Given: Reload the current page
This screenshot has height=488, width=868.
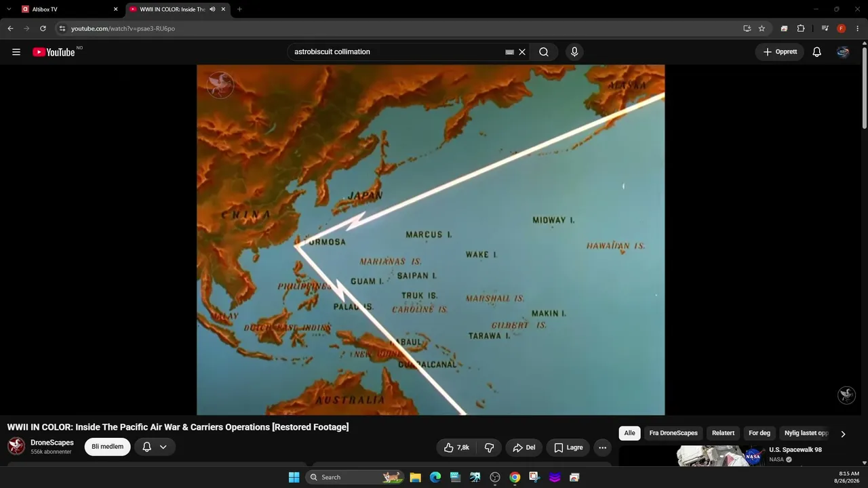Looking at the screenshot, I should click(x=43, y=28).
